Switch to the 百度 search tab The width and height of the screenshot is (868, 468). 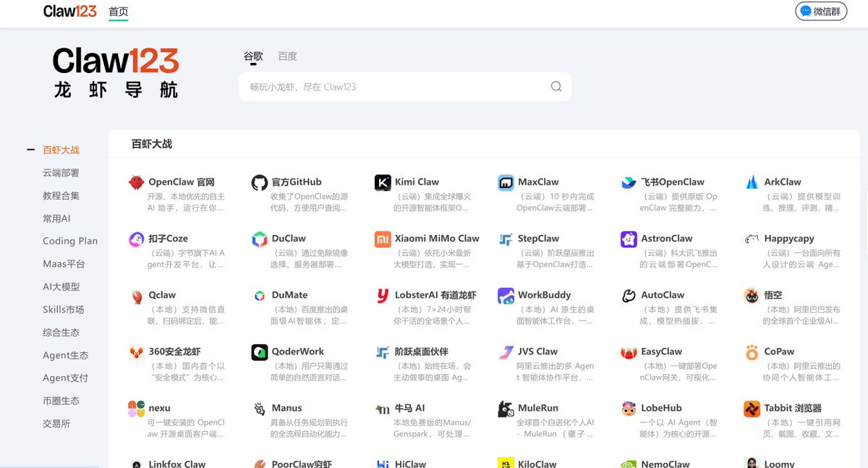[x=287, y=56]
